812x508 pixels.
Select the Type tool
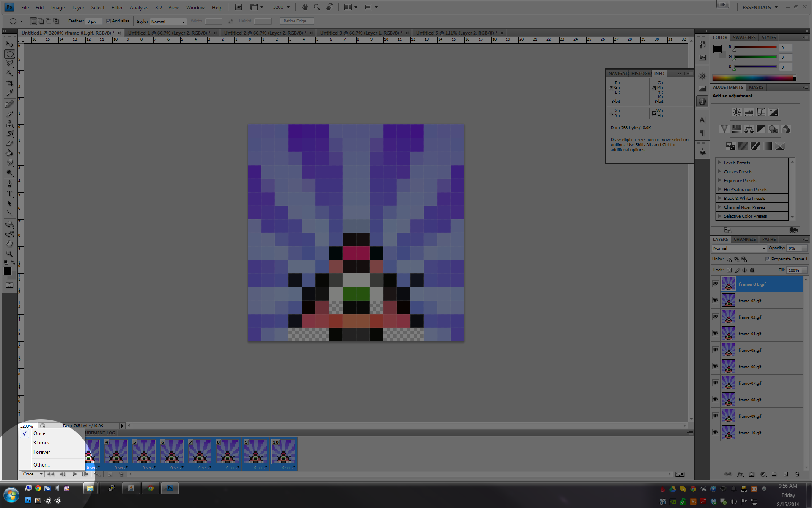click(10, 193)
